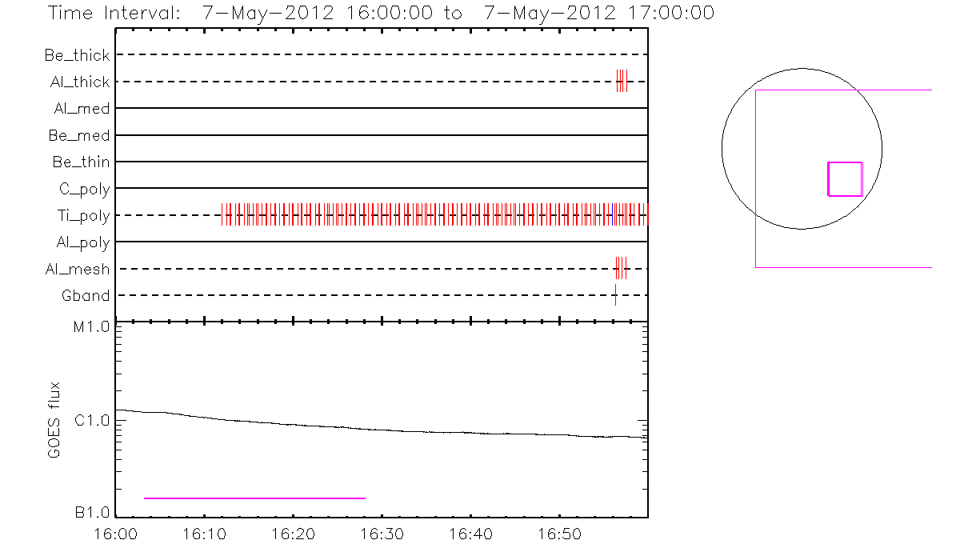The image size is (960, 560).
Task: Click the Ti_poly filter label
Action: pyautogui.click(x=83, y=215)
